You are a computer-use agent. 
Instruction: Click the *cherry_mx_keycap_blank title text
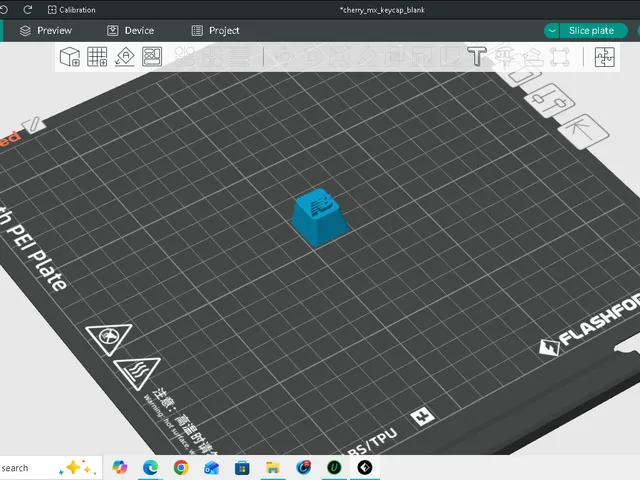click(x=382, y=10)
